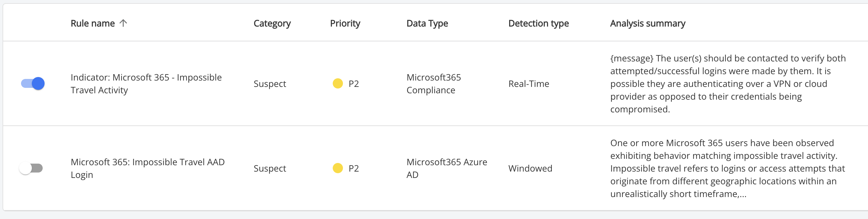Click analysis summary starting with '{message} The user(s)'

(728, 83)
